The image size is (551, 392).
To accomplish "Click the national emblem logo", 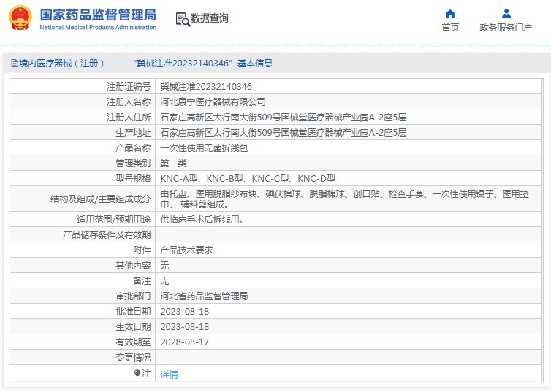I will 20,18.
